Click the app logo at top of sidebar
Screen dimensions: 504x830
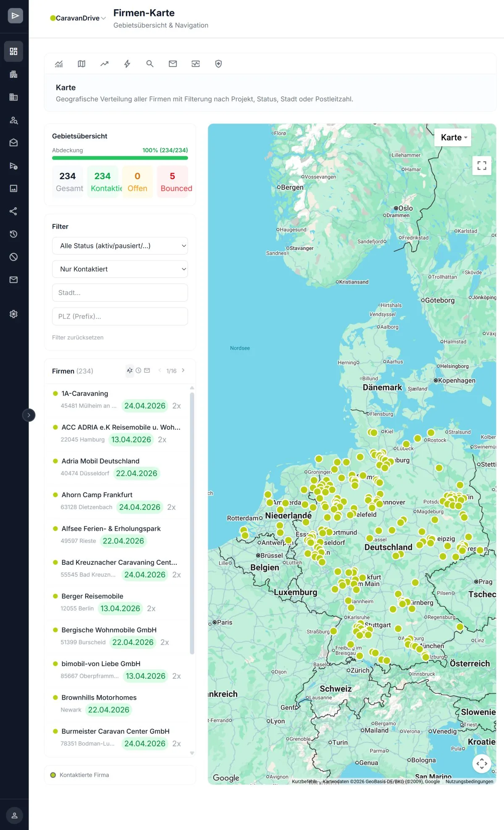pyautogui.click(x=15, y=16)
